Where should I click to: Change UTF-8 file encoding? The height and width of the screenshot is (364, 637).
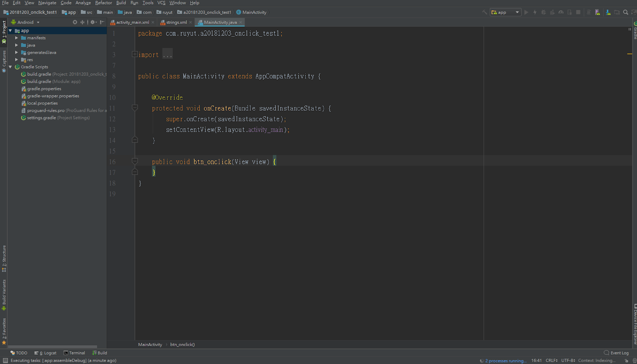click(x=569, y=361)
